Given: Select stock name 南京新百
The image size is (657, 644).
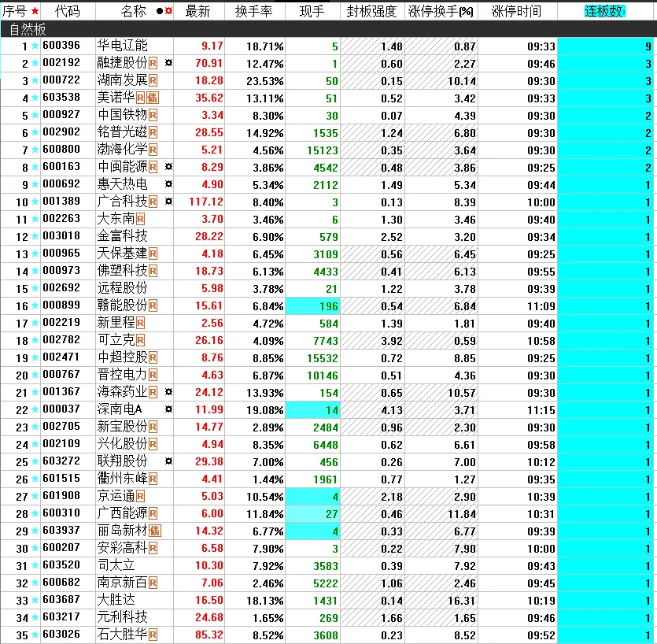Looking at the screenshot, I should pyautogui.click(x=122, y=583).
